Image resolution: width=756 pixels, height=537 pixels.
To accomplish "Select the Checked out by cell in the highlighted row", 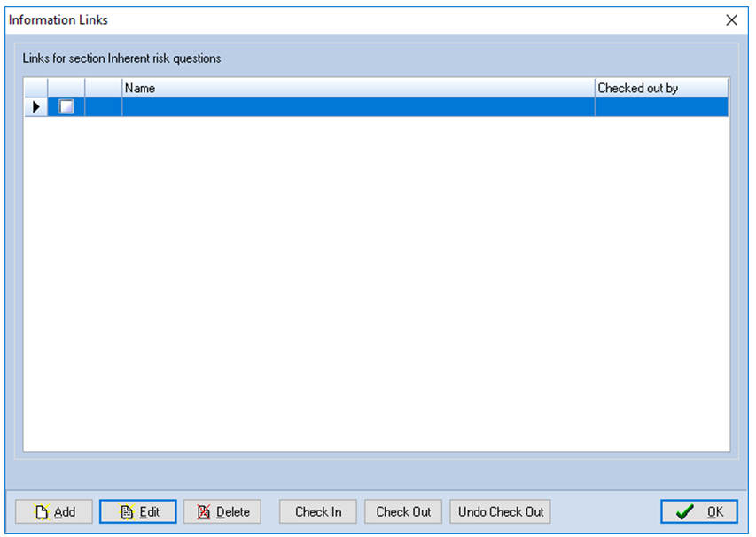I will click(x=661, y=106).
